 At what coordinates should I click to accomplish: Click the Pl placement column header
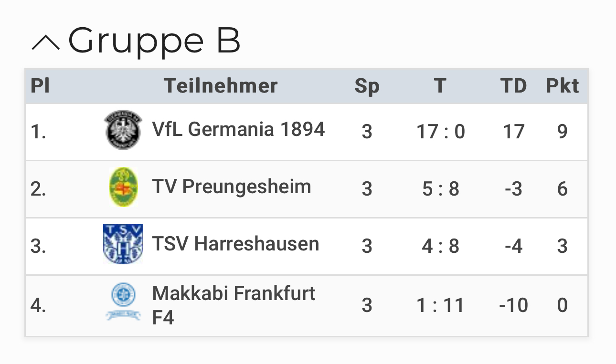(40, 86)
